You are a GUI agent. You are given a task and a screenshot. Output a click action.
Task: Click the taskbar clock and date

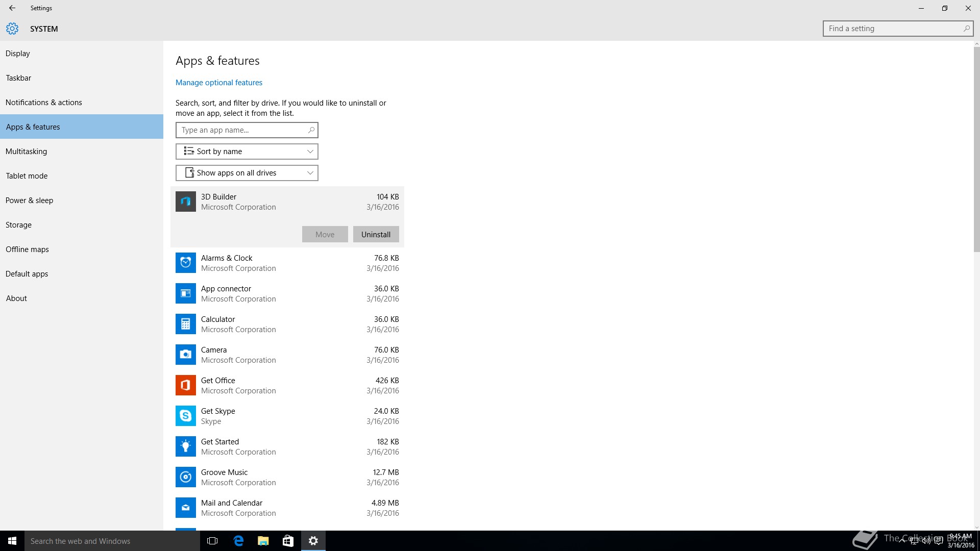(961, 541)
